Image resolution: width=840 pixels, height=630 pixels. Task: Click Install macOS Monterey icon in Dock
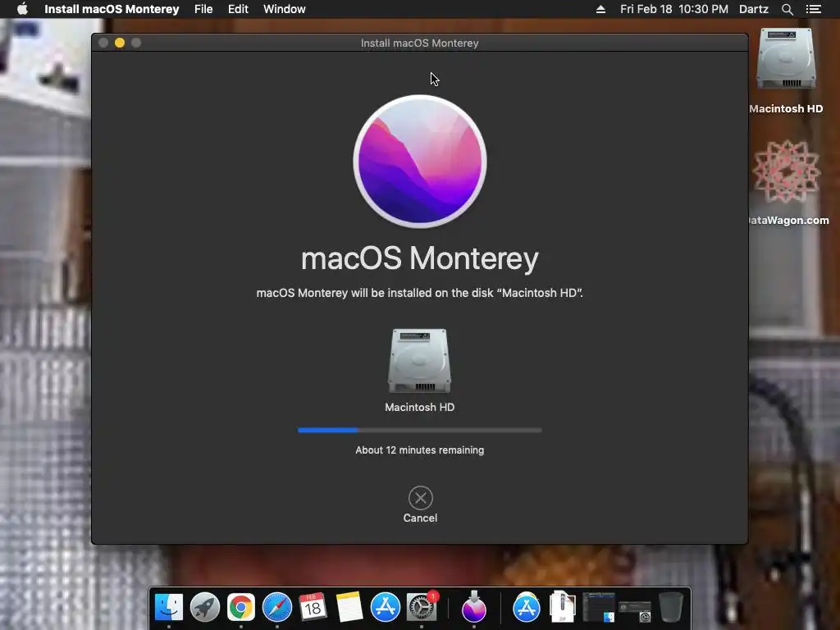[x=474, y=607]
